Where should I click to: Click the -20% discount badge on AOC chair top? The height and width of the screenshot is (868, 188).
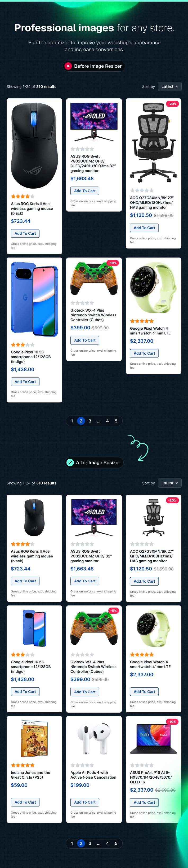[172, 104]
